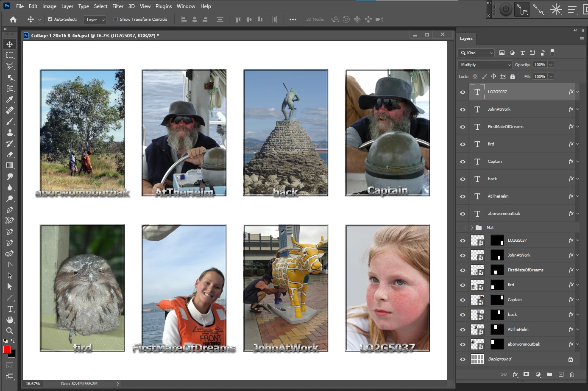
Task: Select the Move tool
Action: 9,44
